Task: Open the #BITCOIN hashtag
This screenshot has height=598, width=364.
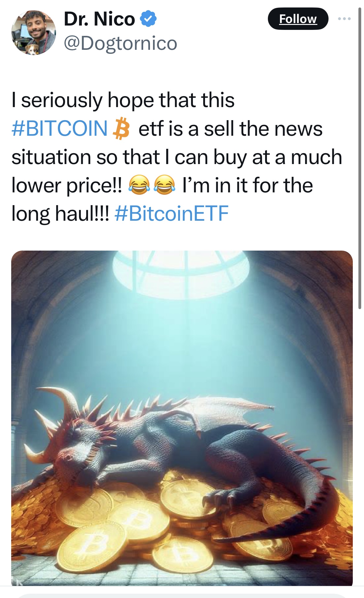Action: (x=59, y=129)
